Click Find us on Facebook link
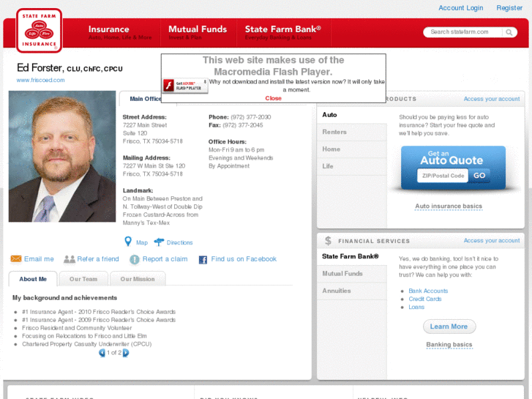 click(244, 259)
